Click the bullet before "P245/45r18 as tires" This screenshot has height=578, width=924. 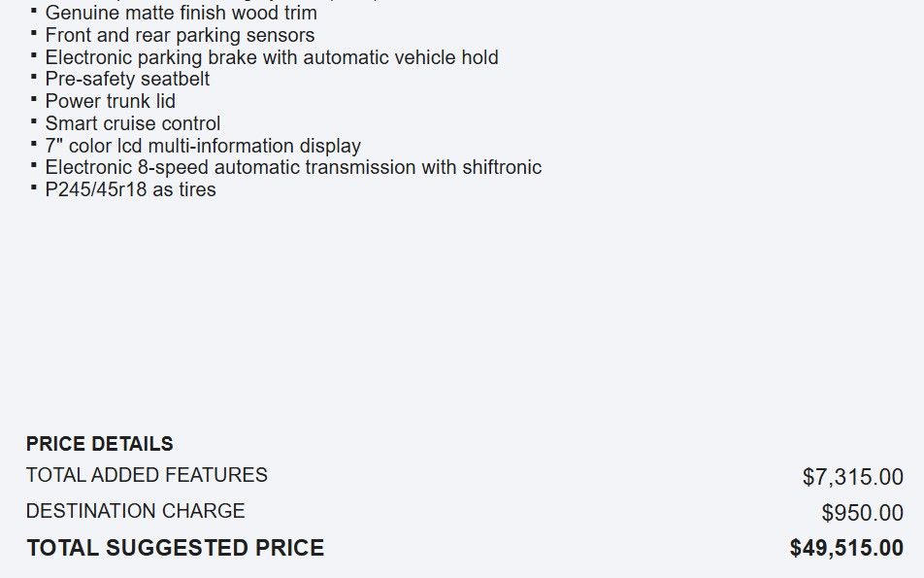(35, 187)
